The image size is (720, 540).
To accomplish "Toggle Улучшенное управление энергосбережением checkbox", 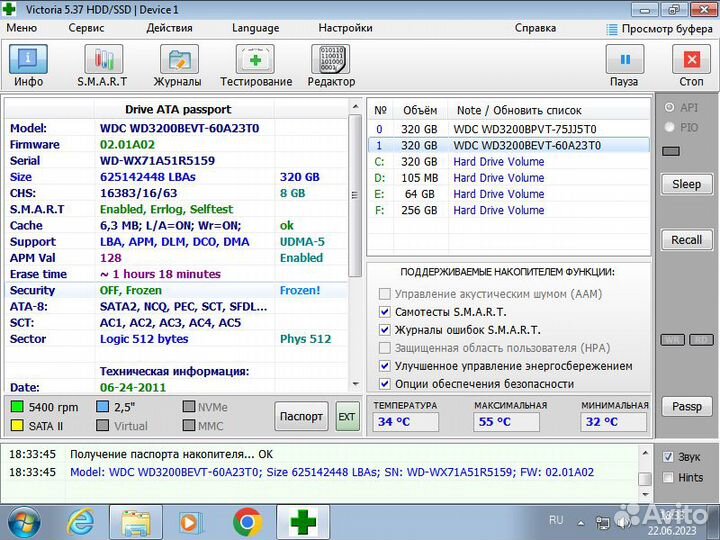I will click(x=385, y=366).
